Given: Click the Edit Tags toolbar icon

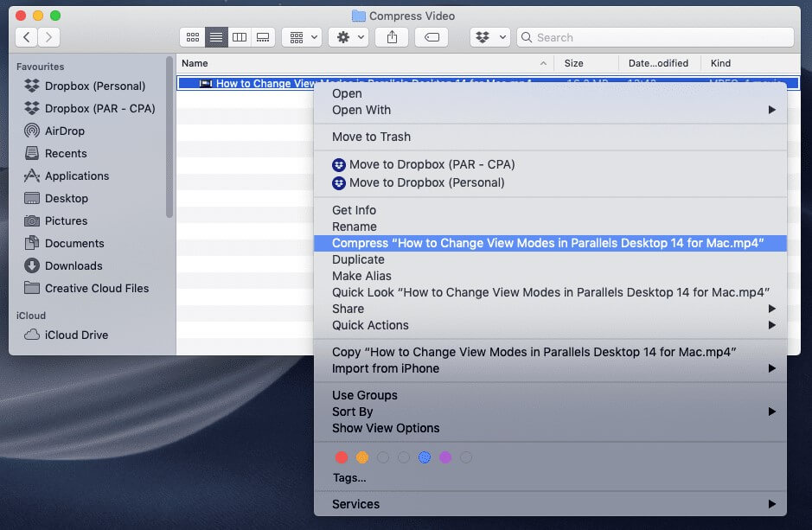Looking at the screenshot, I should tap(431, 37).
